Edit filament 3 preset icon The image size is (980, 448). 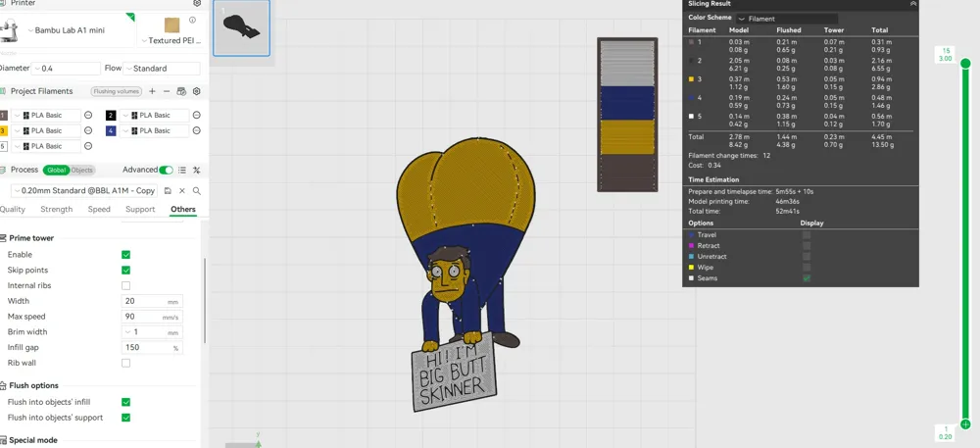click(x=88, y=130)
